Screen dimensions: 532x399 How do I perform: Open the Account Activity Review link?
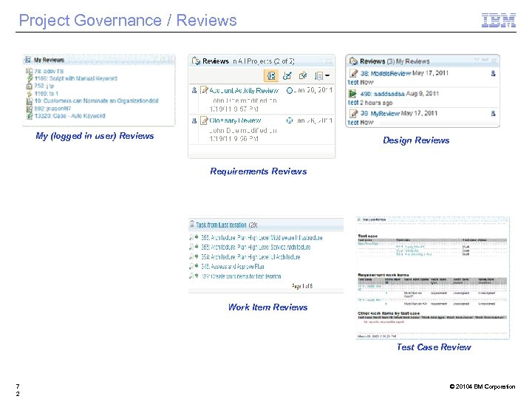point(244,90)
